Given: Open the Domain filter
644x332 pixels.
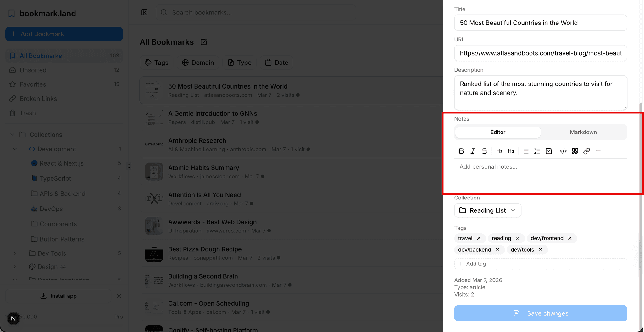Looking at the screenshot, I should click(198, 63).
